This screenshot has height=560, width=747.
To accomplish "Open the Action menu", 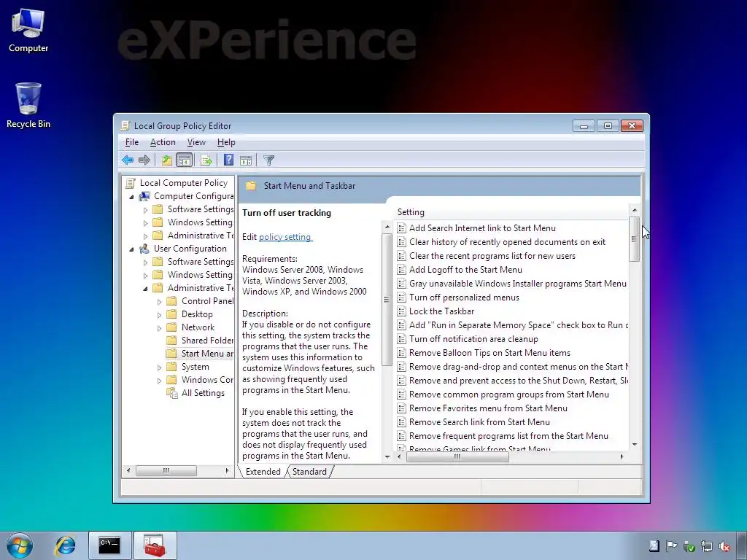I will (163, 142).
